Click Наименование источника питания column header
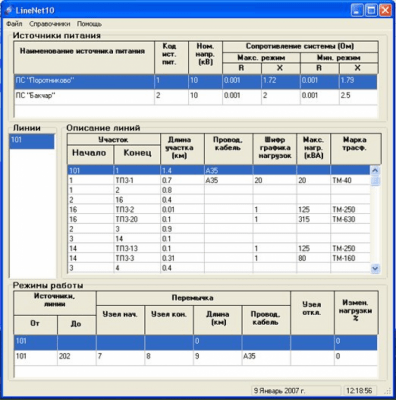The height and width of the screenshot is (400, 396). pyautogui.click(x=84, y=57)
